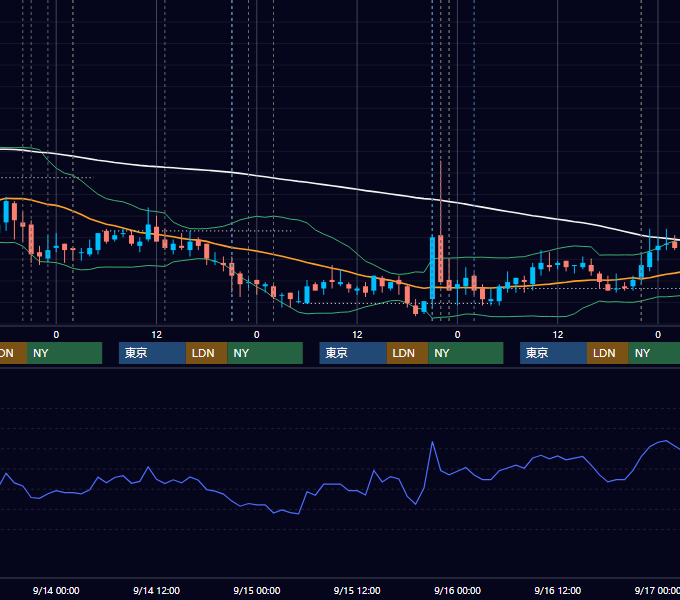Select the LDN session block following 9/14 東京
680x600 pixels.
206,353
